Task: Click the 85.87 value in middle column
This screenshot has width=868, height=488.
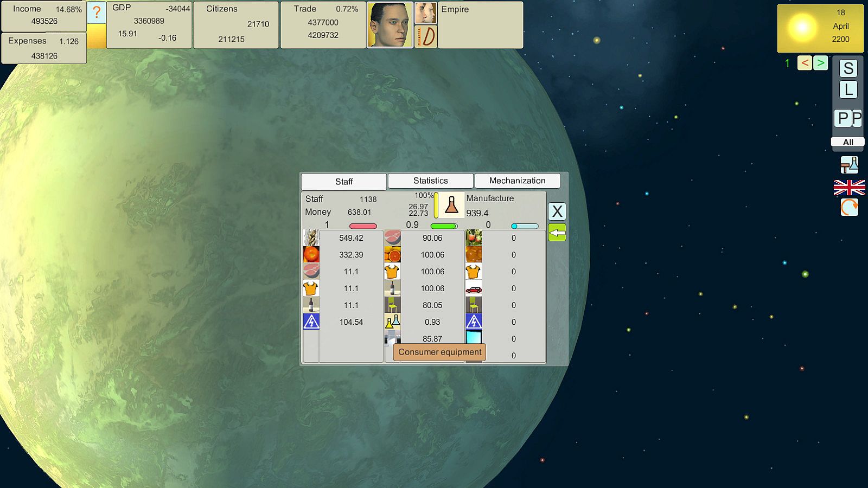Action: [x=432, y=339]
